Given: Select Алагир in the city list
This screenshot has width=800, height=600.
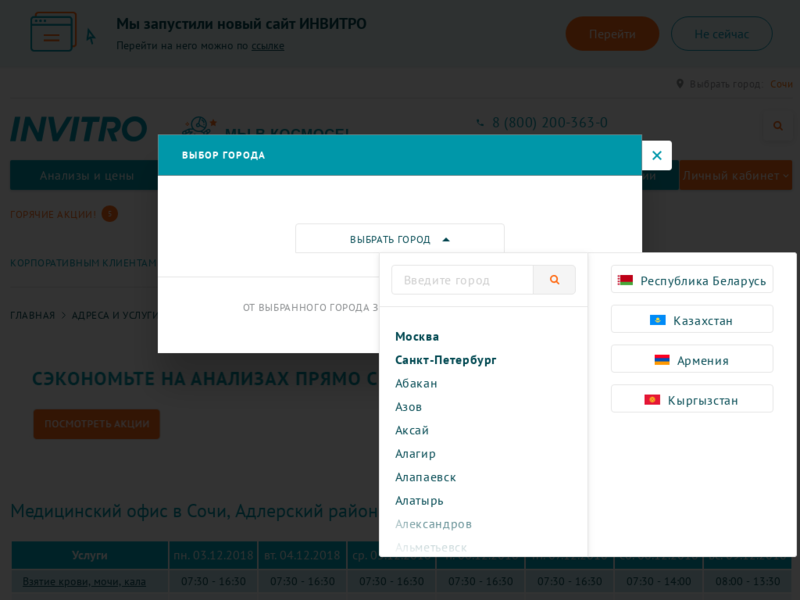Looking at the screenshot, I should (x=415, y=453).
